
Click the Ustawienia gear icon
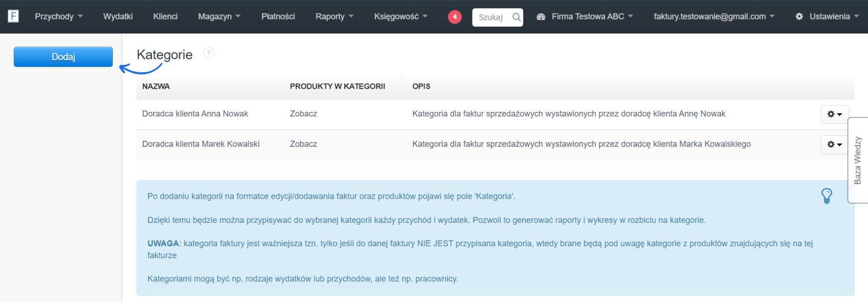tap(799, 16)
